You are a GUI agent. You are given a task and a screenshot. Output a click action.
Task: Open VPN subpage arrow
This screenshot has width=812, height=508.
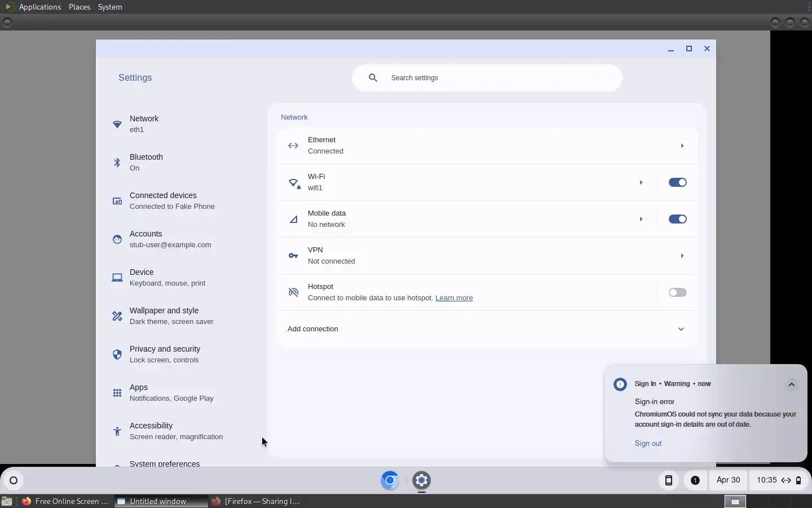[x=682, y=256]
